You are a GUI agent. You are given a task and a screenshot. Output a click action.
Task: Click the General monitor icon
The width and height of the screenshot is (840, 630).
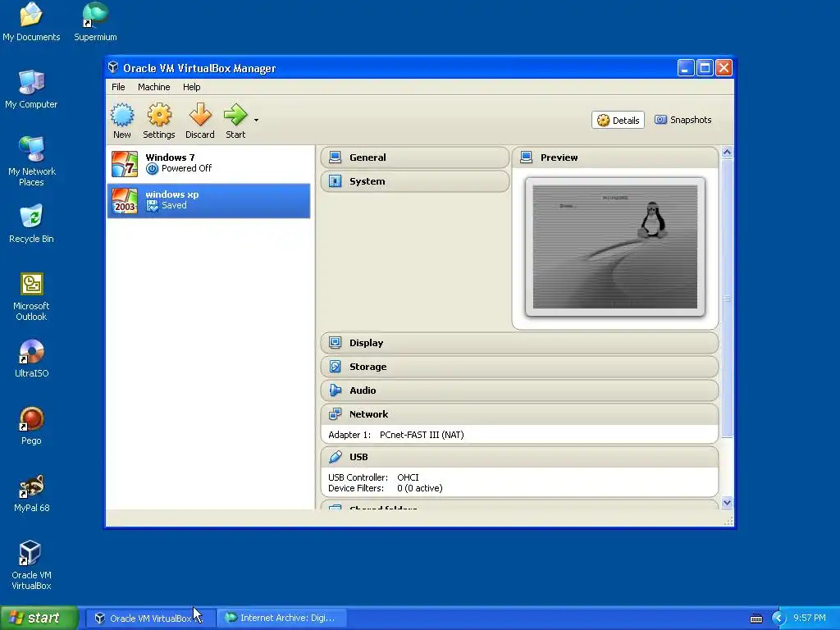click(x=336, y=157)
